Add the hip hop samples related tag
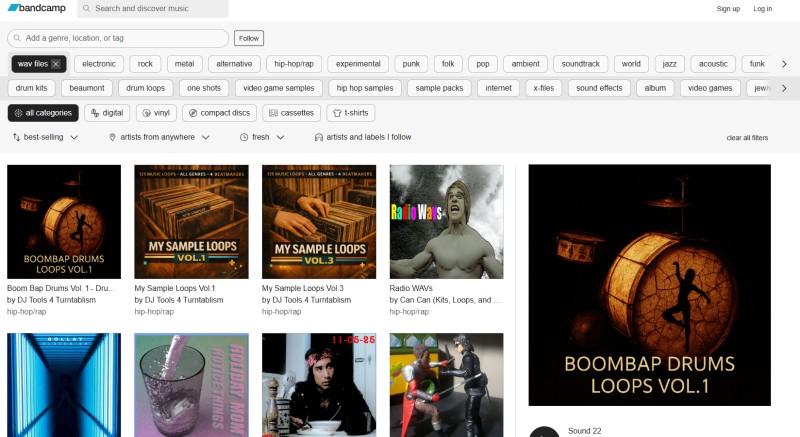 (x=365, y=88)
